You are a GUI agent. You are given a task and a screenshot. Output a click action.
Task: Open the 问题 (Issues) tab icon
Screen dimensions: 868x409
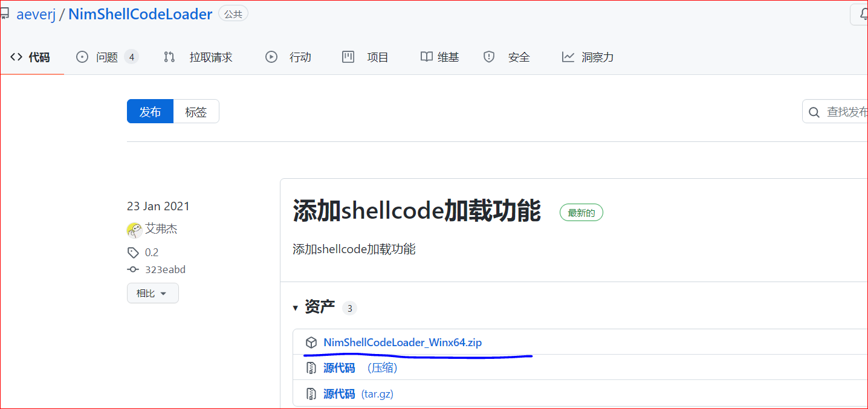click(x=82, y=57)
